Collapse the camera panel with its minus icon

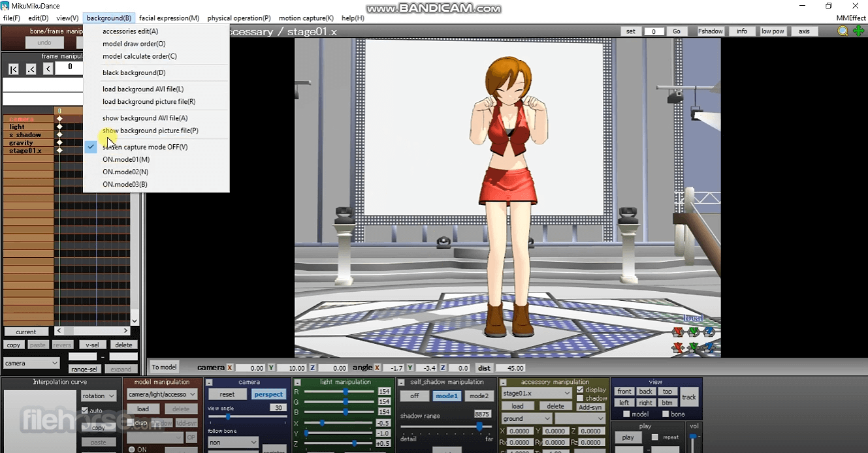[210, 383]
